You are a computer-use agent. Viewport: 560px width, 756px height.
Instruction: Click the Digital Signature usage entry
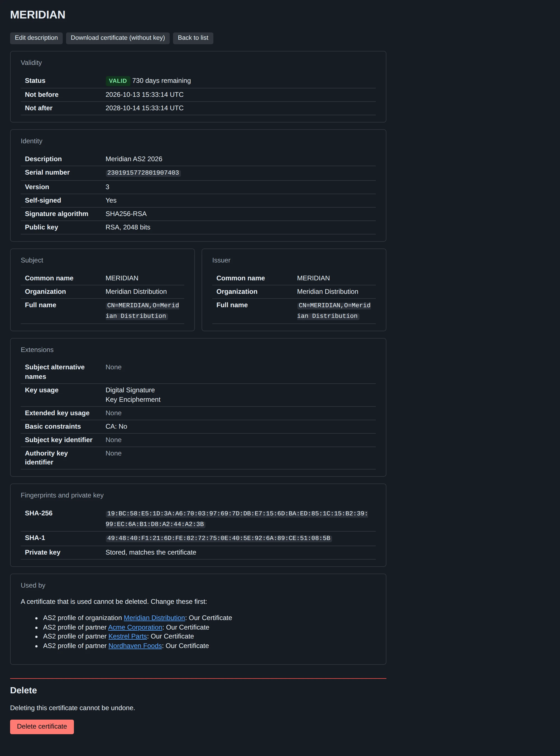[130, 390]
